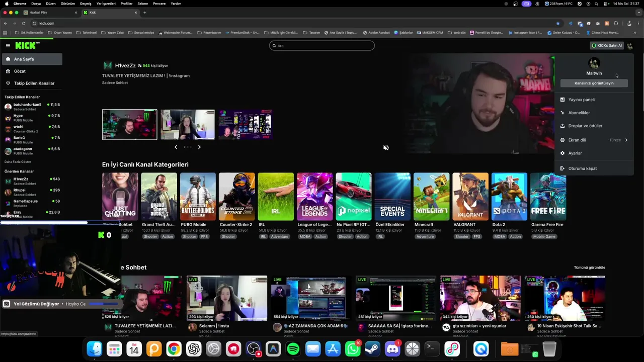
Task: Open OBS from the dock
Action: tap(254, 348)
